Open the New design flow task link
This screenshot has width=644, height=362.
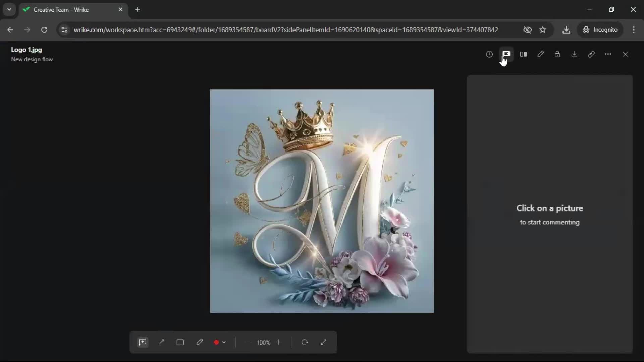pyautogui.click(x=32, y=59)
